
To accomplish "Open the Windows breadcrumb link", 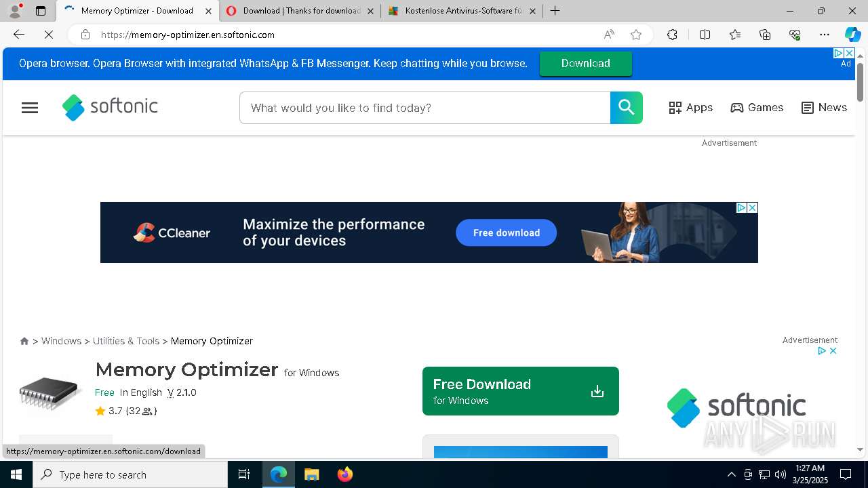I will click(x=61, y=341).
